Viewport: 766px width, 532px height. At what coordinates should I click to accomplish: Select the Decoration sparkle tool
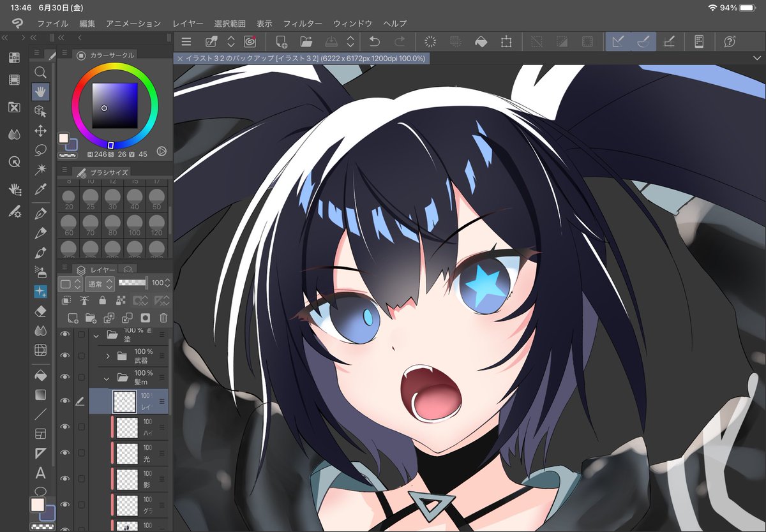click(x=40, y=292)
